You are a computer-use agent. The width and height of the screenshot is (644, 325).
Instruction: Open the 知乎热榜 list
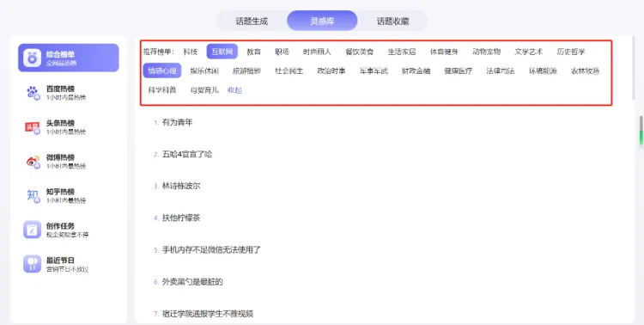(69, 196)
